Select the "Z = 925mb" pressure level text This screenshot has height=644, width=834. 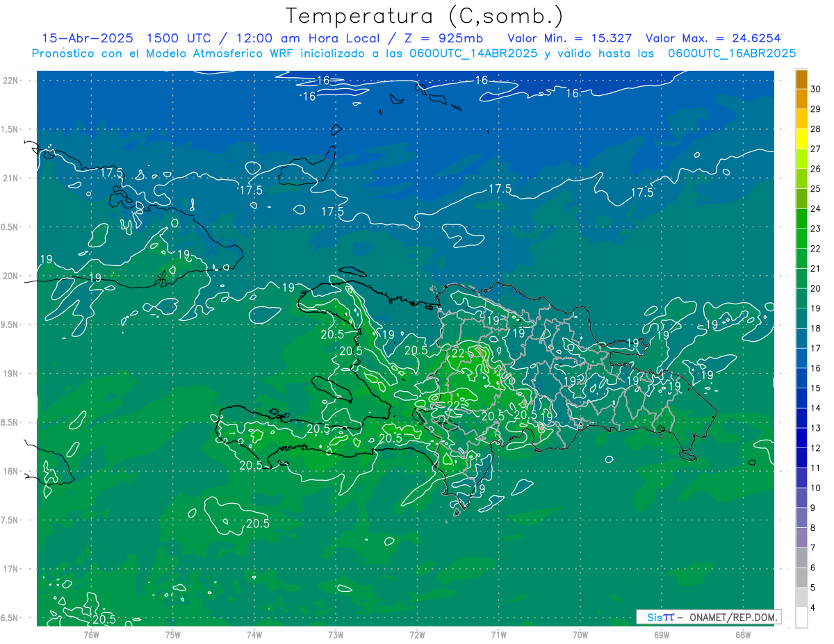445,38
